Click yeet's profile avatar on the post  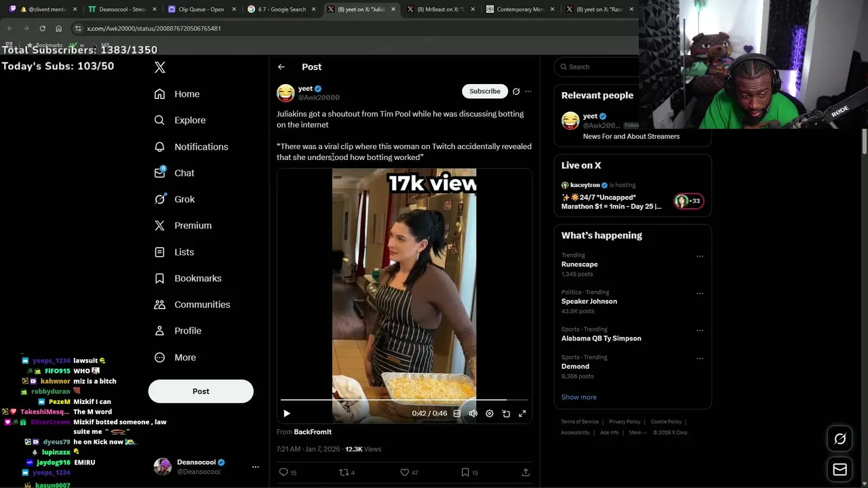click(x=285, y=93)
